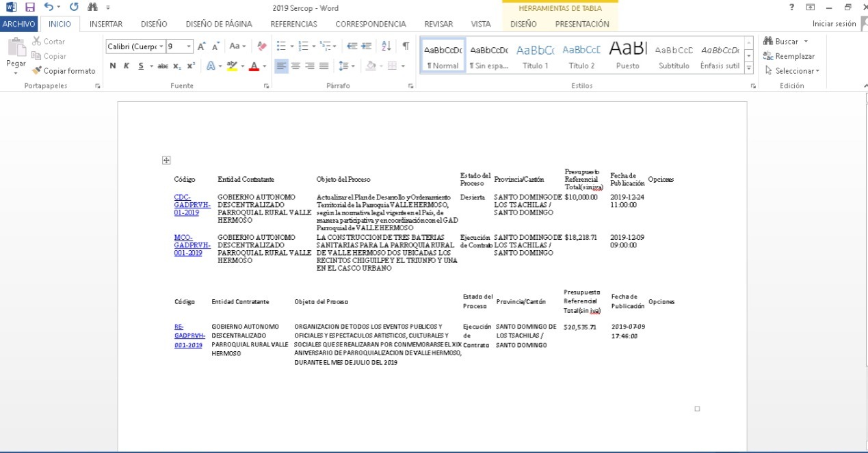Show or hide paragraph marks

tap(406, 46)
